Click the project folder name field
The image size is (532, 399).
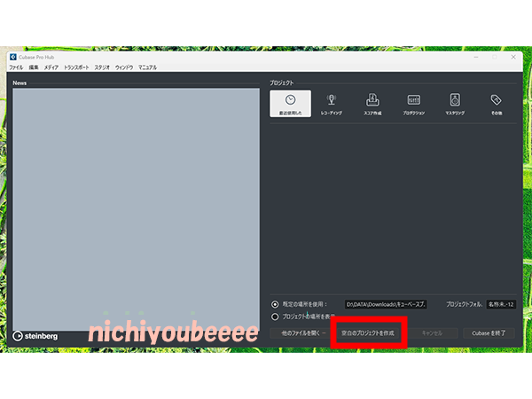pos(501,303)
